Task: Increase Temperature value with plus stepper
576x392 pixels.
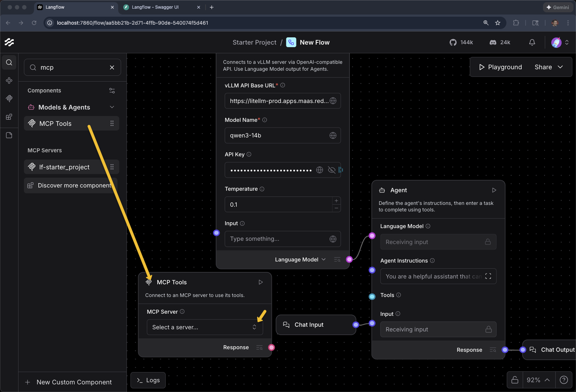Action: click(336, 201)
